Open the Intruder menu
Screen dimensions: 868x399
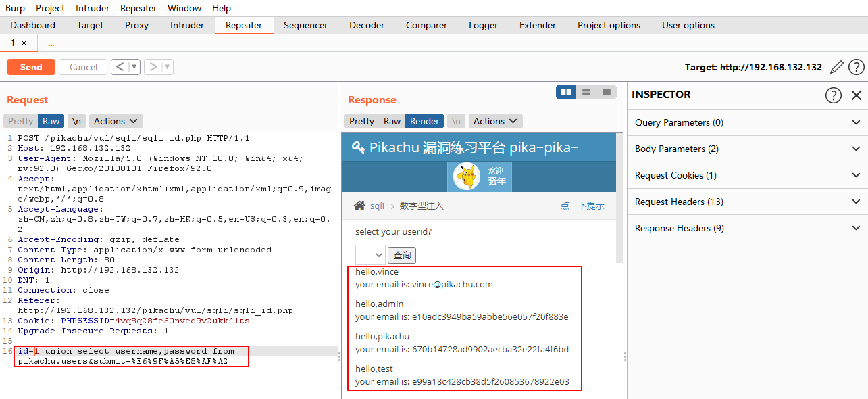pos(93,8)
